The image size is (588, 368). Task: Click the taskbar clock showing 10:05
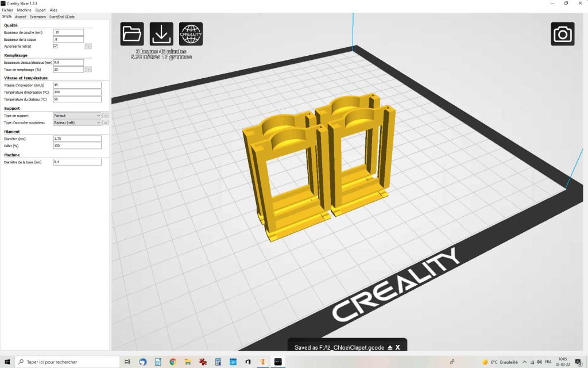pyautogui.click(x=563, y=362)
